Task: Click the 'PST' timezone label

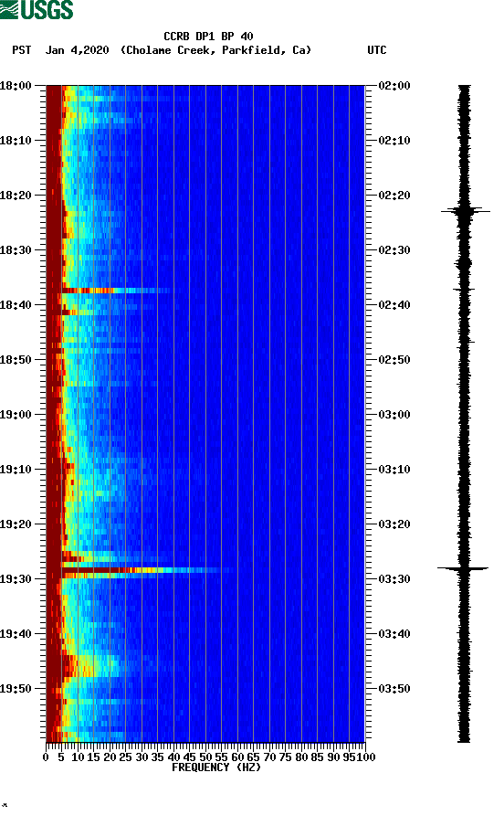Action: (21, 50)
